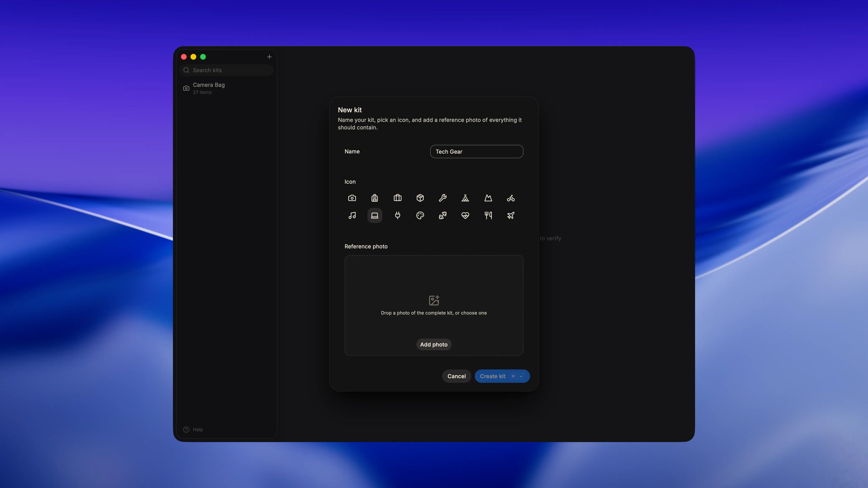This screenshot has height=488, width=868.
Task: Pick the music note icon
Action: click(x=352, y=215)
